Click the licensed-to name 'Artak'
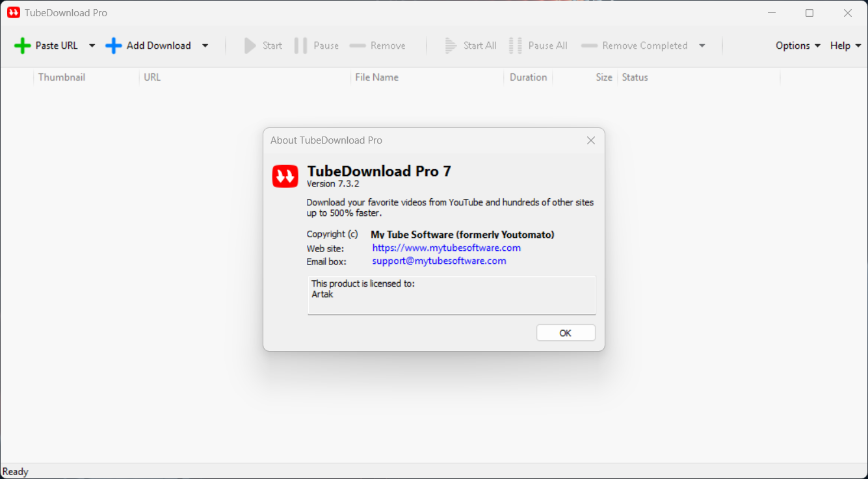The height and width of the screenshot is (479, 868). tap(322, 294)
